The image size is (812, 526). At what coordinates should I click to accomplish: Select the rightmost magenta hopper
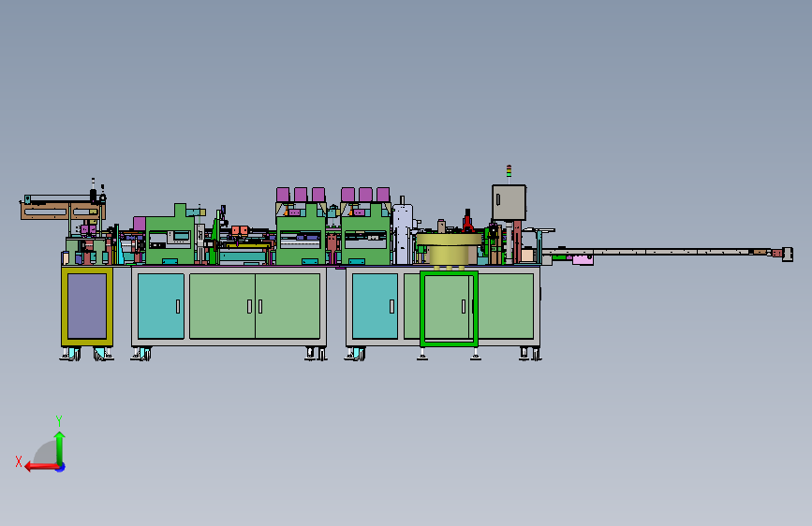tap(383, 195)
